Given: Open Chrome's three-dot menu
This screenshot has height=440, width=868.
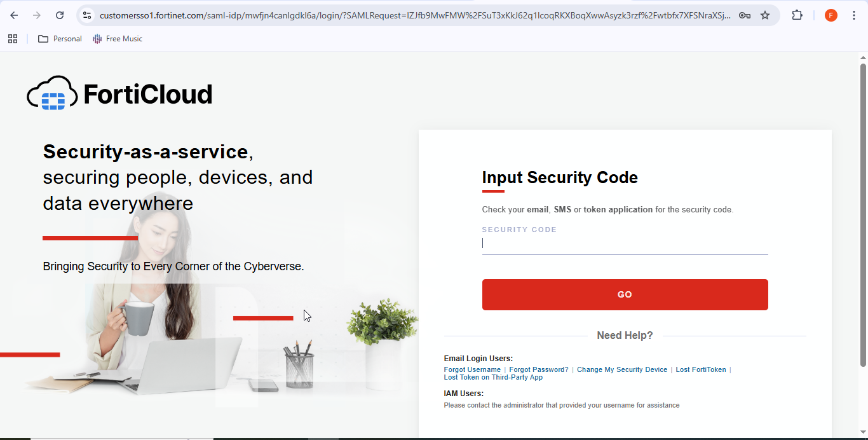Looking at the screenshot, I should click(x=854, y=15).
